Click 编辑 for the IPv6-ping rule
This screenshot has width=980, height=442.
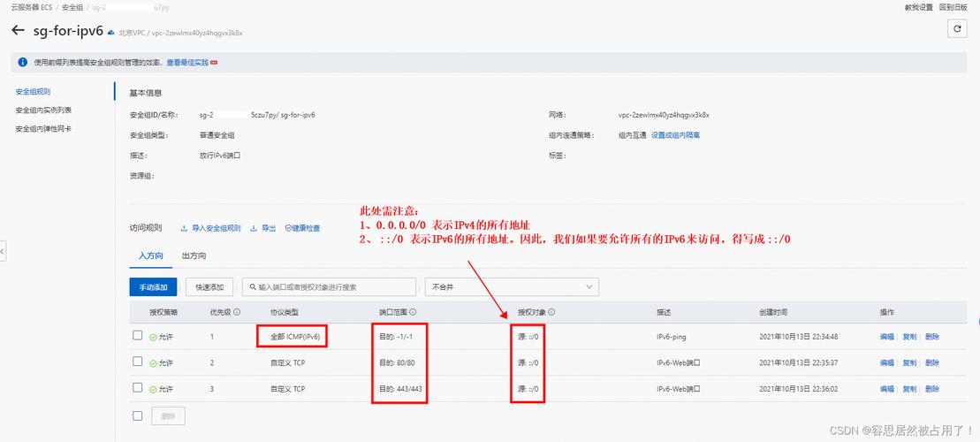pyautogui.click(x=887, y=336)
